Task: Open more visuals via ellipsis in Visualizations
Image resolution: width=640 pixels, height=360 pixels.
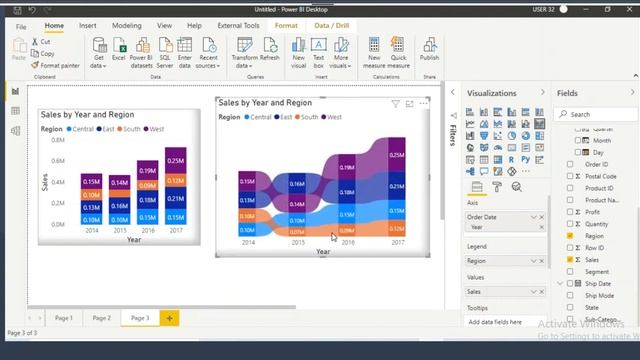Action: [526, 171]
